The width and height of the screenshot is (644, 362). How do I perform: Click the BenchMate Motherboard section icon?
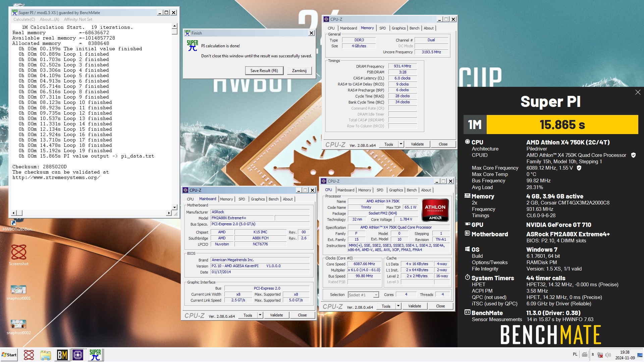click(x=467, y=233)
